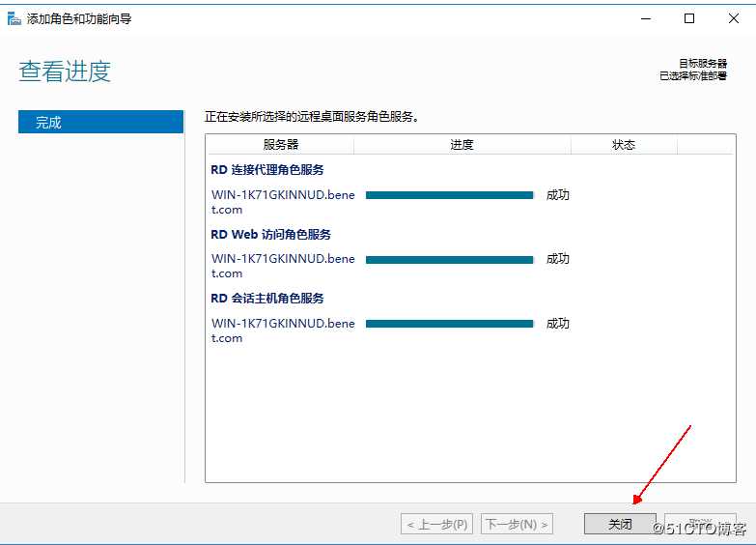
Task: Click progress bar for RD 会话主机角色服务
Action: [449, 324]
